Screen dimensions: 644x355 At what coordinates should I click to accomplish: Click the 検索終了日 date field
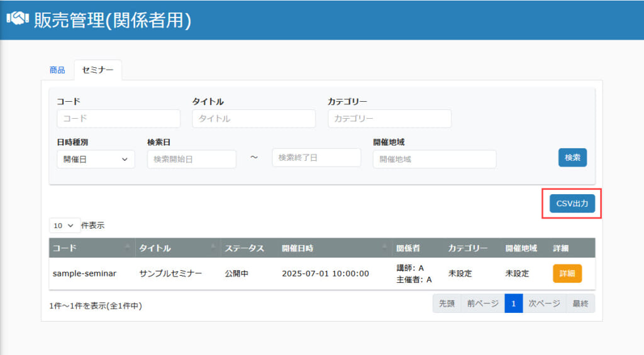(317, 158)
